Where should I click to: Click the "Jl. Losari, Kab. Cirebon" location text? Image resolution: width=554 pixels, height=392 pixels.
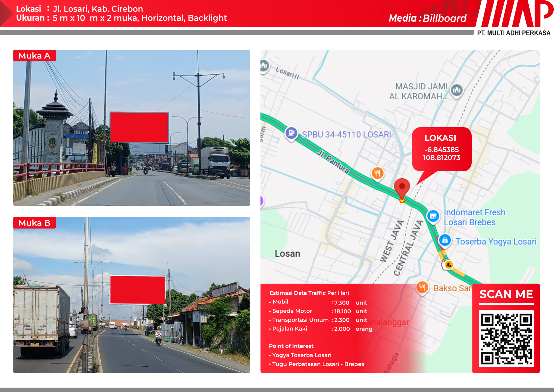pos(98,9)
